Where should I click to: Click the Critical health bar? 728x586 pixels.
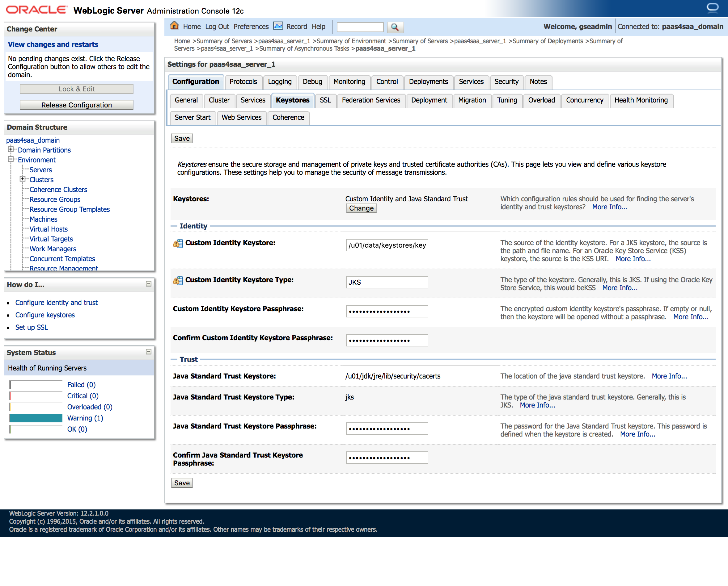tap(36, 396)
